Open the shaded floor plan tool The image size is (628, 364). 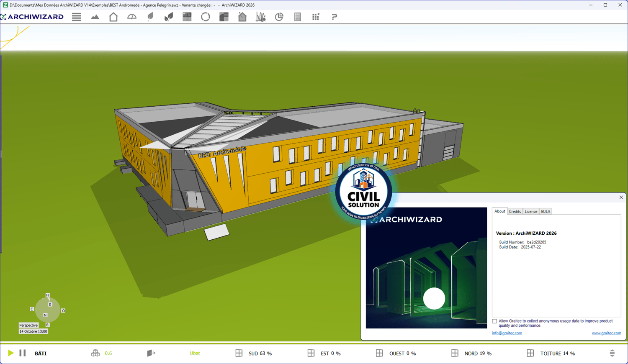224,17
